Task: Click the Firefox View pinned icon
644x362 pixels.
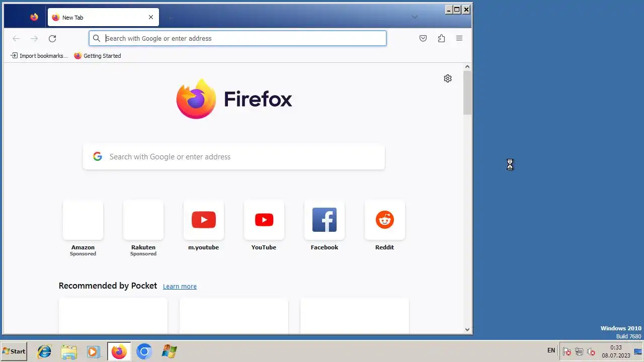Action: tap(34, 17)
